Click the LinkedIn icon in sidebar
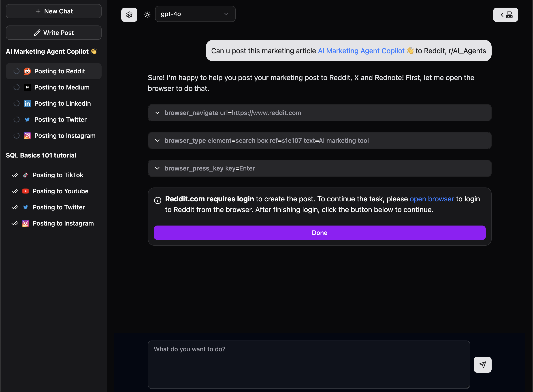 (27, 103)
